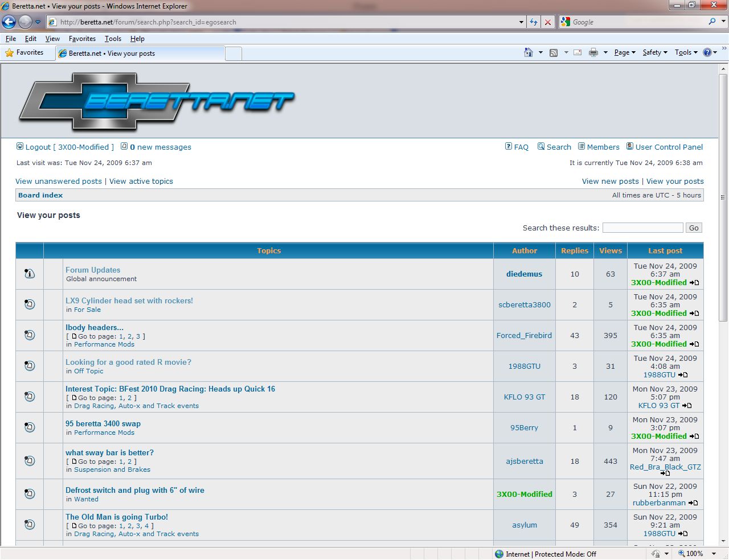729x560 pixels.
Task: Click topic icon beside Ibody headers
Action: 30,335
